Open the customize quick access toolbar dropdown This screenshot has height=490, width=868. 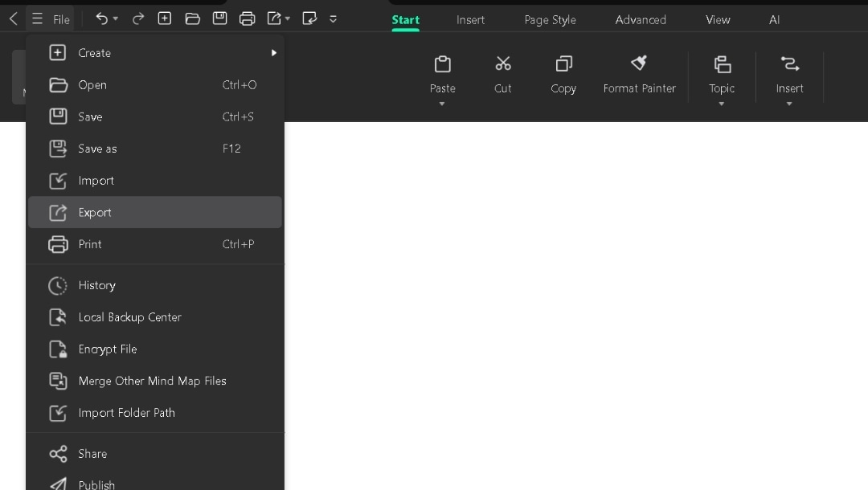point(333,19)
